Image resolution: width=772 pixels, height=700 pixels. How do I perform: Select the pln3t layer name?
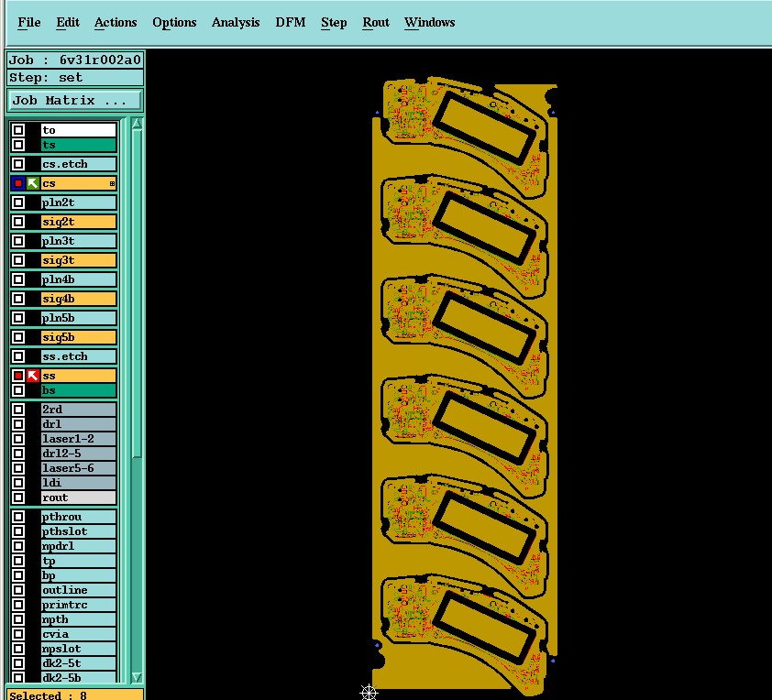tap(79, 241)
